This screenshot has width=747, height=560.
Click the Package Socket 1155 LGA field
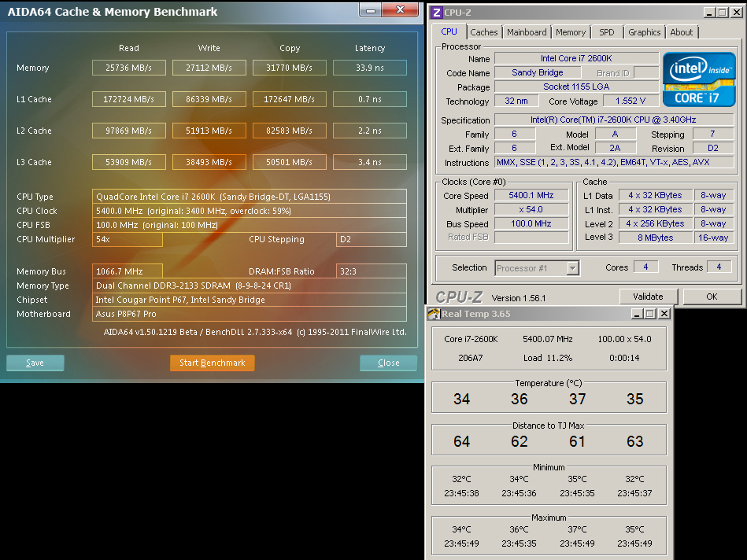[x=576, y=87]
